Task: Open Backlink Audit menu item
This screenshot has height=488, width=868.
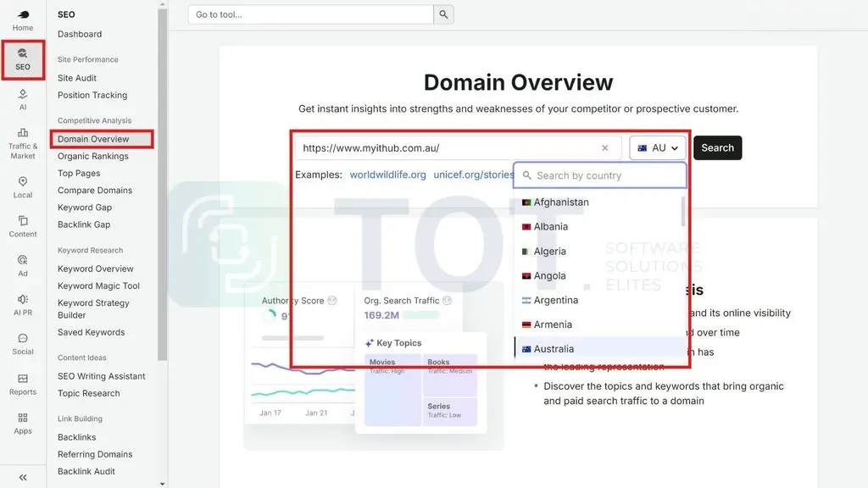Action: point(86,471)
